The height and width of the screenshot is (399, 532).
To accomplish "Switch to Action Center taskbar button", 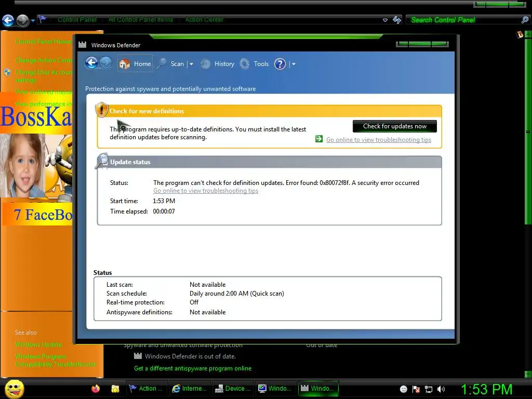I will [x=147, y=389].
